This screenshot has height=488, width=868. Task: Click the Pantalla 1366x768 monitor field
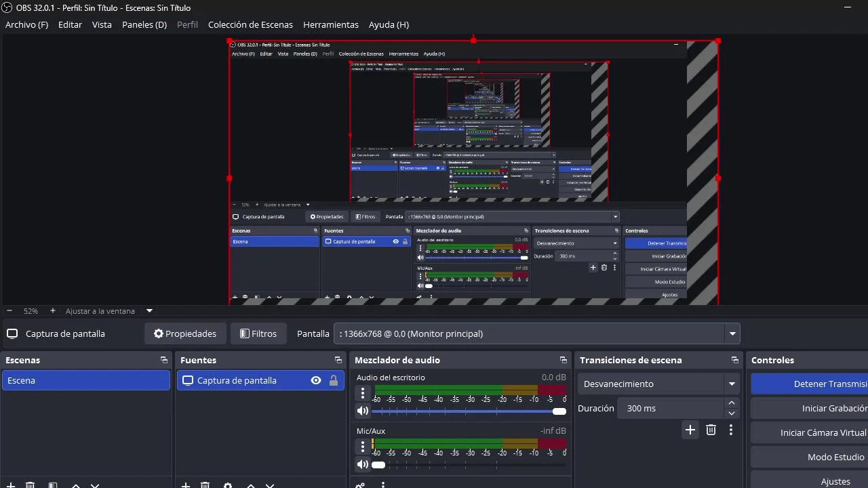[536, 333]
